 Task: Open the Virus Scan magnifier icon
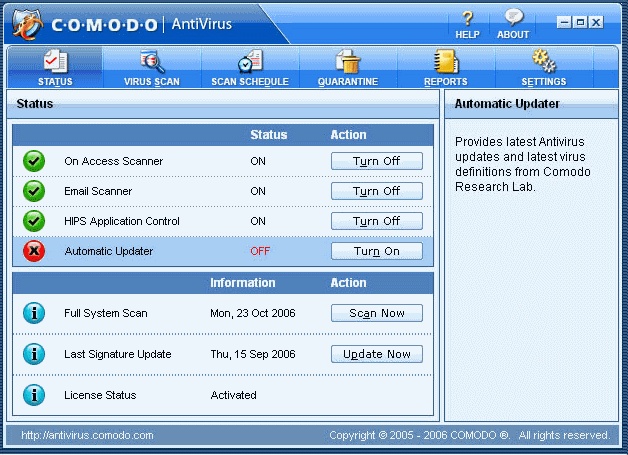[152, 61]
